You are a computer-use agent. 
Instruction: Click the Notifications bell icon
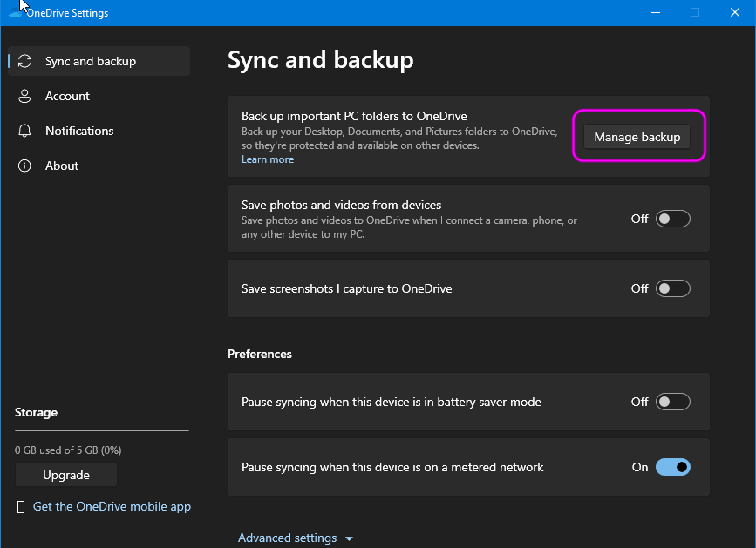24,131
